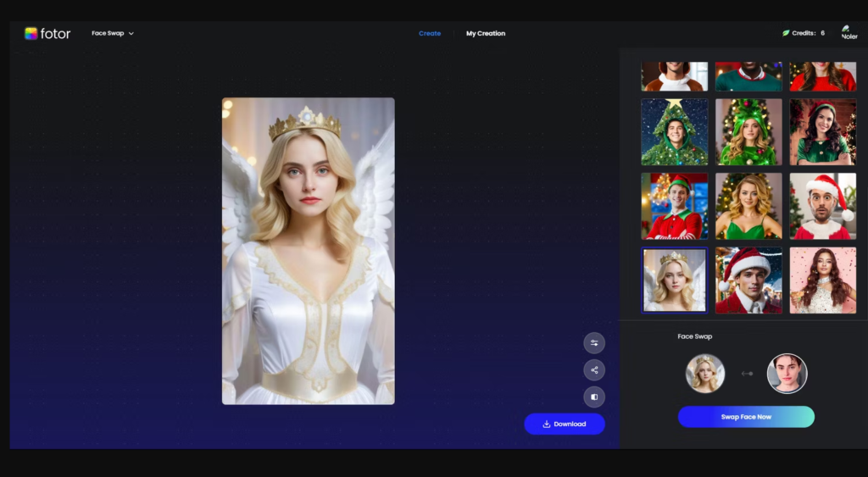Click the Fotor logo

pos(47,34)
